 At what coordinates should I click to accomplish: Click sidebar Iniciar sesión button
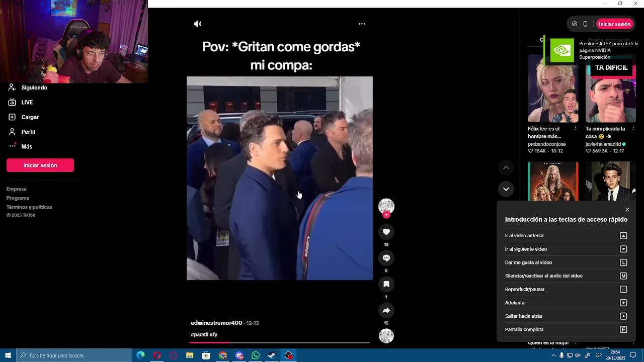point(40,165)
